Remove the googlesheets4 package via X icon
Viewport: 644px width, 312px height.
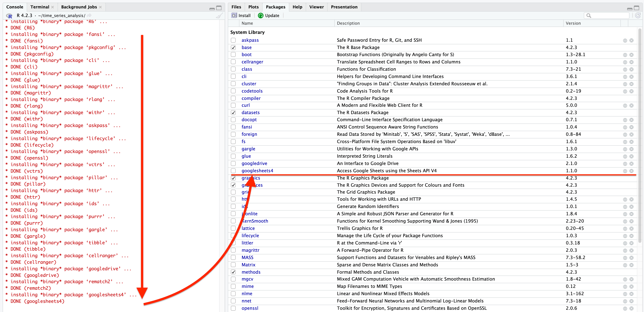click(x=631, y=171)
